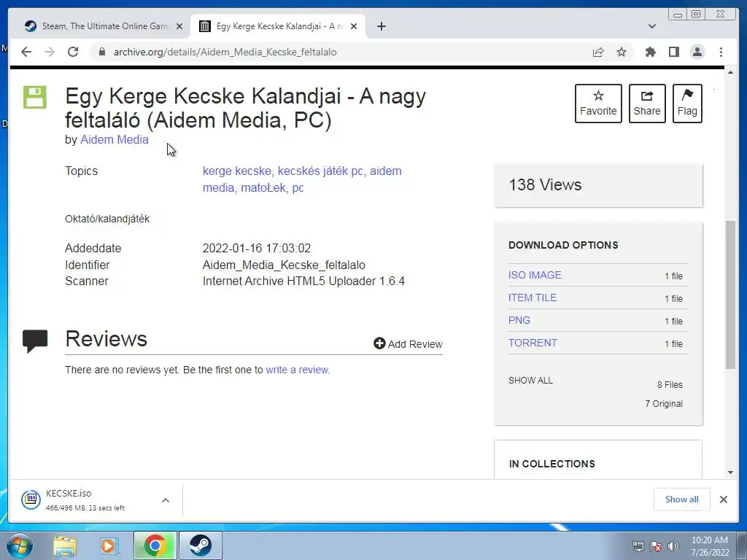Image resolution: width=747 pixels, height=560 pixels.
Task: Click the page scrollbar thumb
Action: coord(730,295)
